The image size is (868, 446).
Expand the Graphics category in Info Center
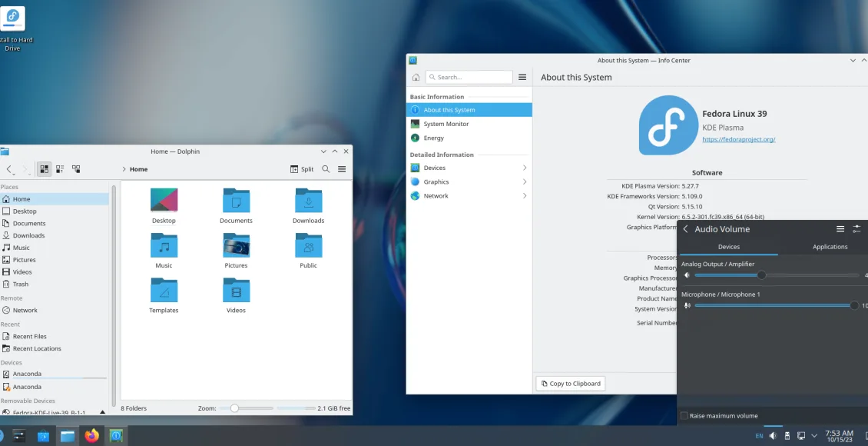[469, 181]
